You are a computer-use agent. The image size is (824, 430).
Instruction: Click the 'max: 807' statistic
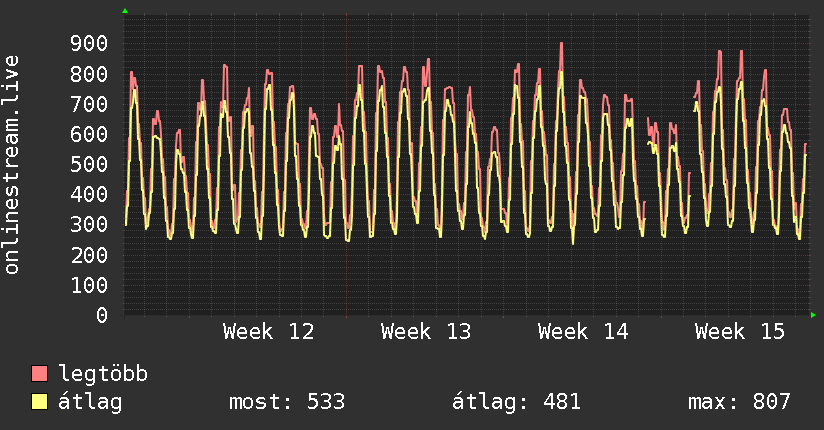739,402
